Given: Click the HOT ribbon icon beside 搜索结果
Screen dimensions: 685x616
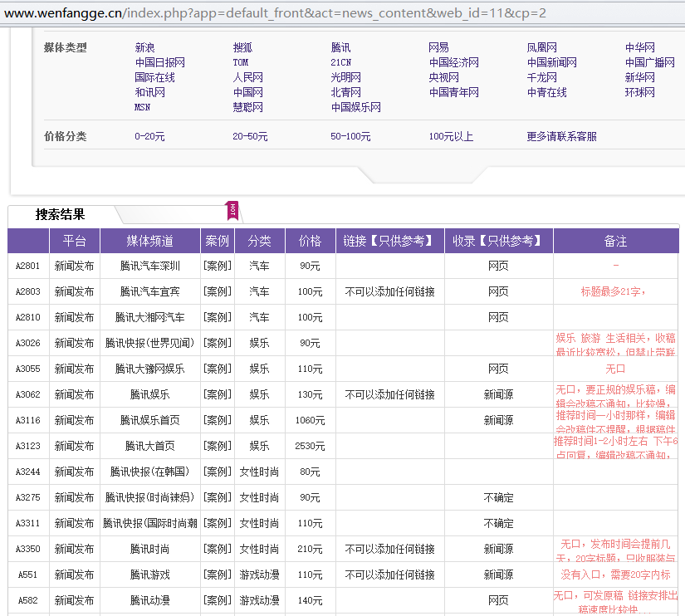Looking at the screenshot, I should point(232,210).
